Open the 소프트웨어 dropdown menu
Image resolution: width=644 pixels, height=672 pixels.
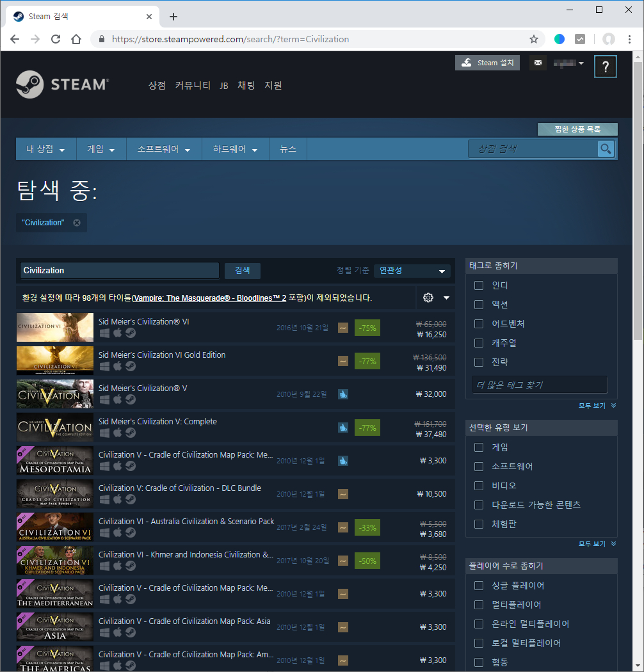point(164,149)
